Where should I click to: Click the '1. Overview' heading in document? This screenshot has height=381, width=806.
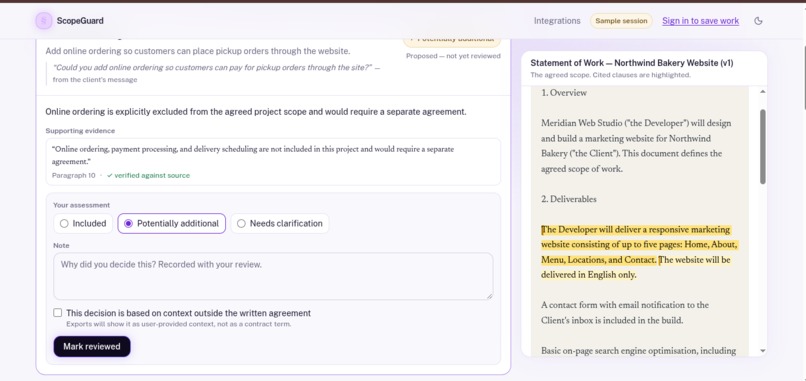tap(564, 93)
